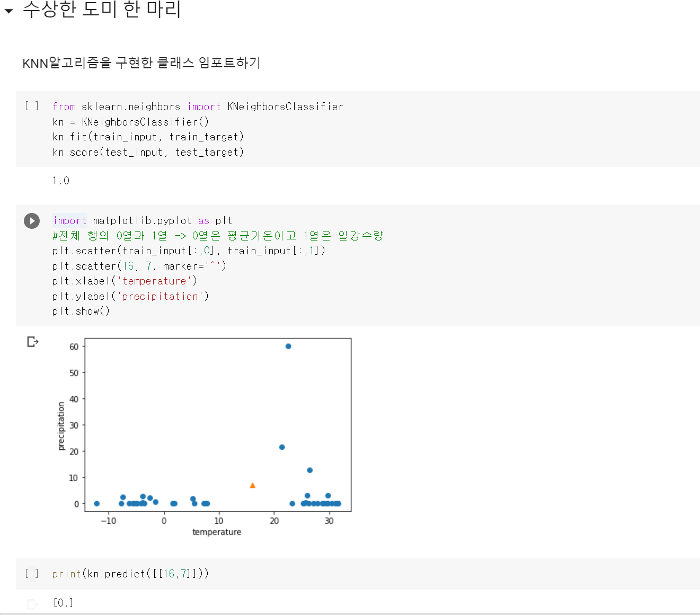This screenshot has height=615, width=700.
Task: Place cursor on kn.fit(train_input, train_target) line
Action: coord(148,137)
